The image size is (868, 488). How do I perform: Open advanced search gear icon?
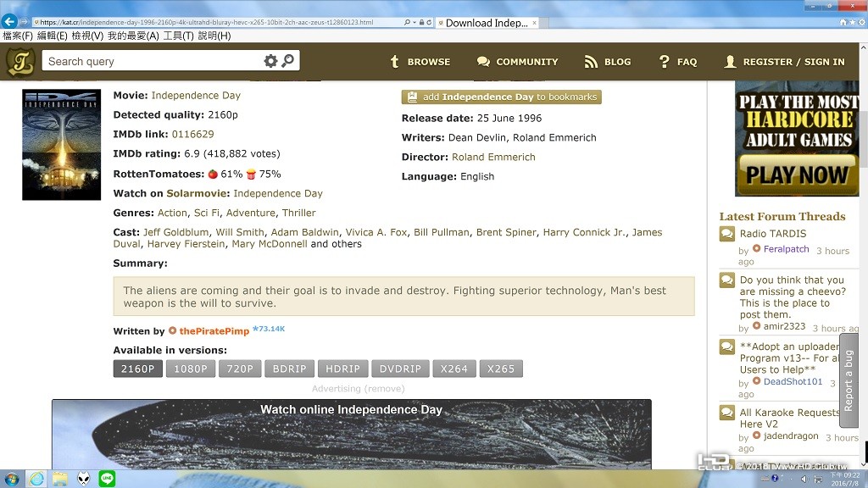tap(270, 61)
